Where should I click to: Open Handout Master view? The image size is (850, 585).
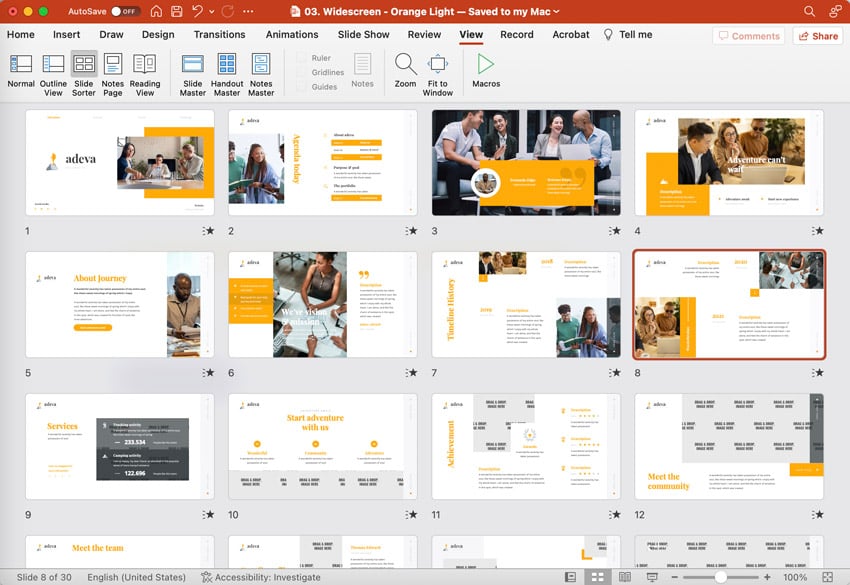pyautogui.click(x=227, y=71)
